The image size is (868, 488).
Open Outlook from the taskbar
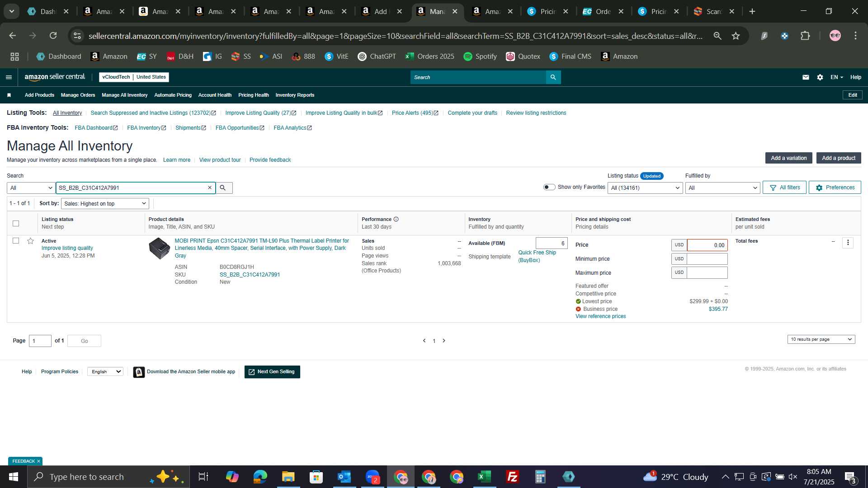[x=344, y=477]
